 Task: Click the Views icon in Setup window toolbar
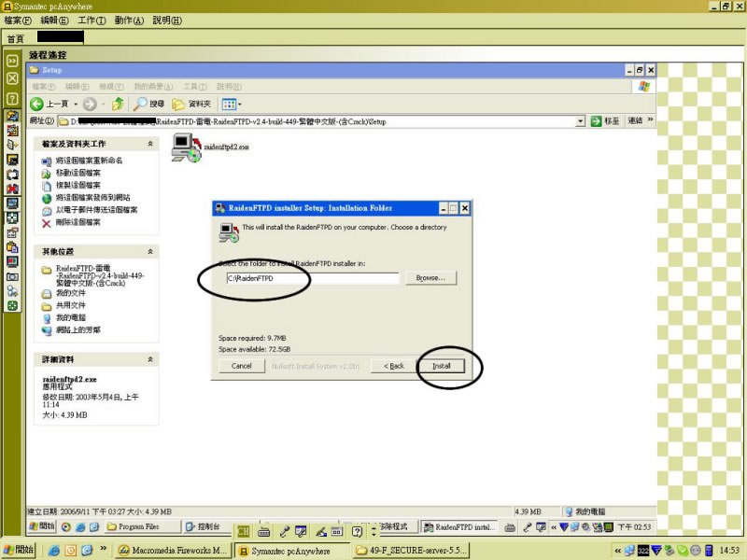pos(229,104)
